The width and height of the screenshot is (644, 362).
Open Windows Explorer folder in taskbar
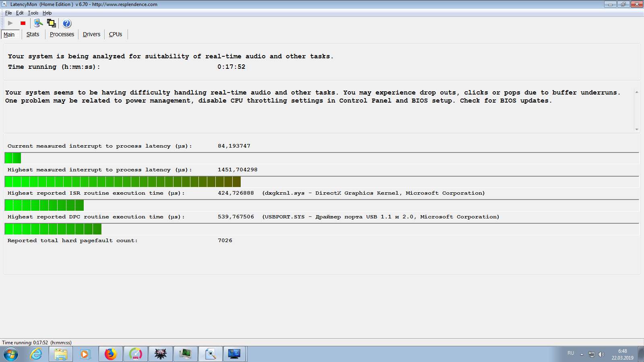click(x=61, y=354)
